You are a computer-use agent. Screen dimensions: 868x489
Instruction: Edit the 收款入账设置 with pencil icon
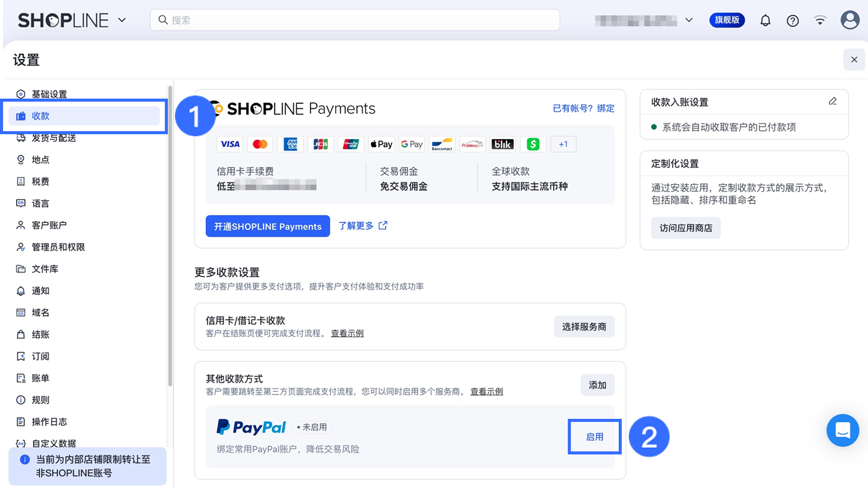click(x=832, y=101)
